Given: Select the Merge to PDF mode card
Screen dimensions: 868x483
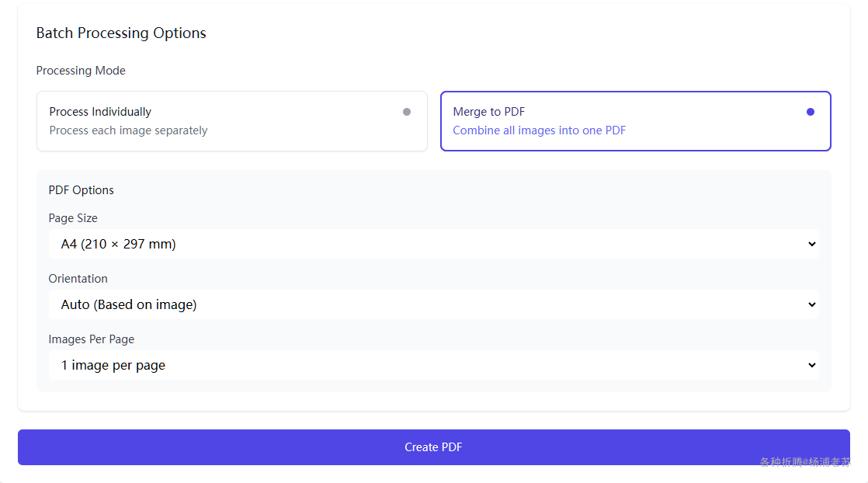Looking at the screenshot, I should (635, 121).
